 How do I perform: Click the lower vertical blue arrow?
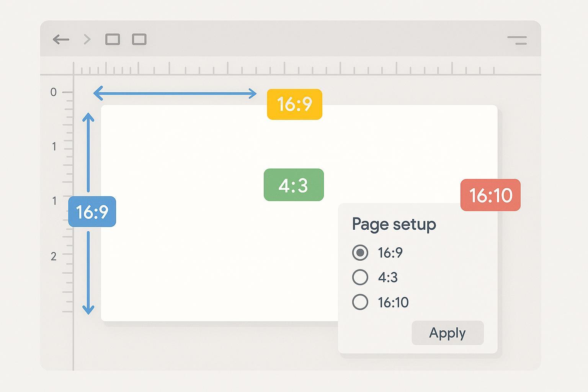(88, 273)
